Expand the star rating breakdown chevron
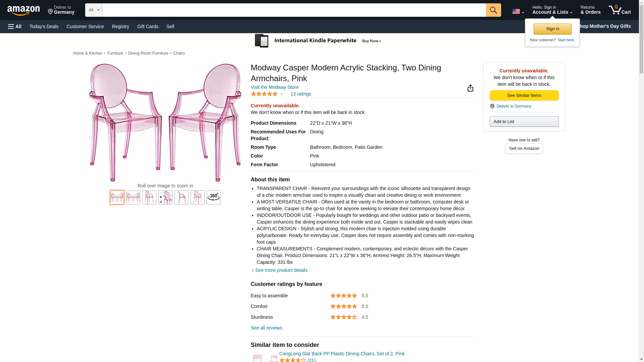Viewport: 644px width, 362px height. (x=282, y=94)
